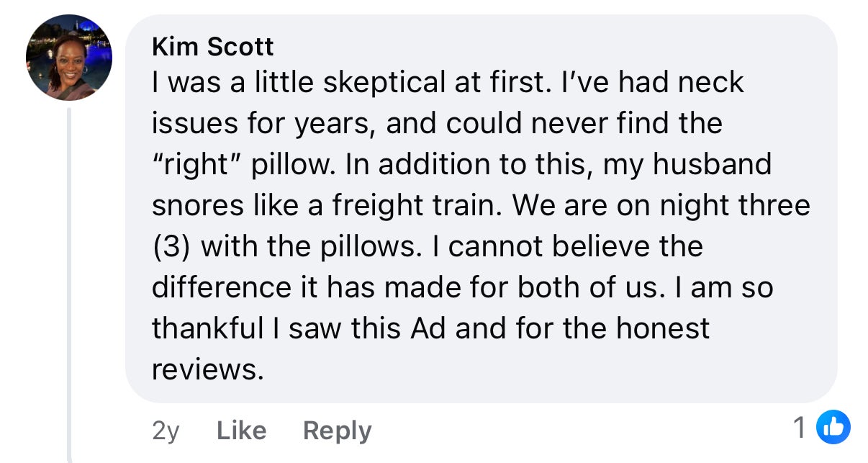
Task: Click the "(3)" in the comment text
Action: [x=172, y=247]
